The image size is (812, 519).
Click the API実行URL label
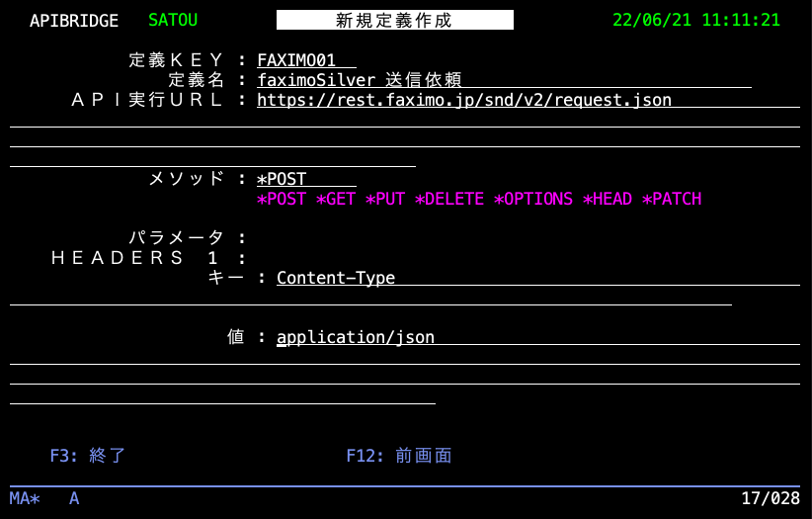(x=147, y=100)
